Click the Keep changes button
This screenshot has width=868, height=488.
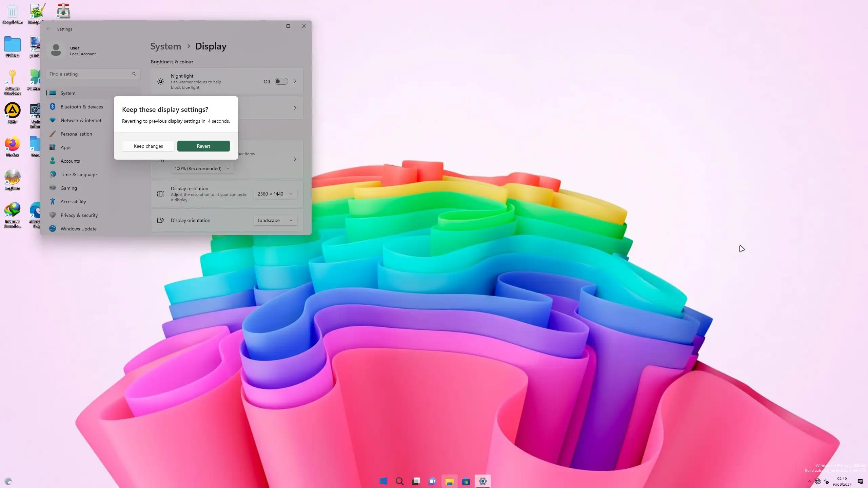pyautogui.click(x=148, y=146)
